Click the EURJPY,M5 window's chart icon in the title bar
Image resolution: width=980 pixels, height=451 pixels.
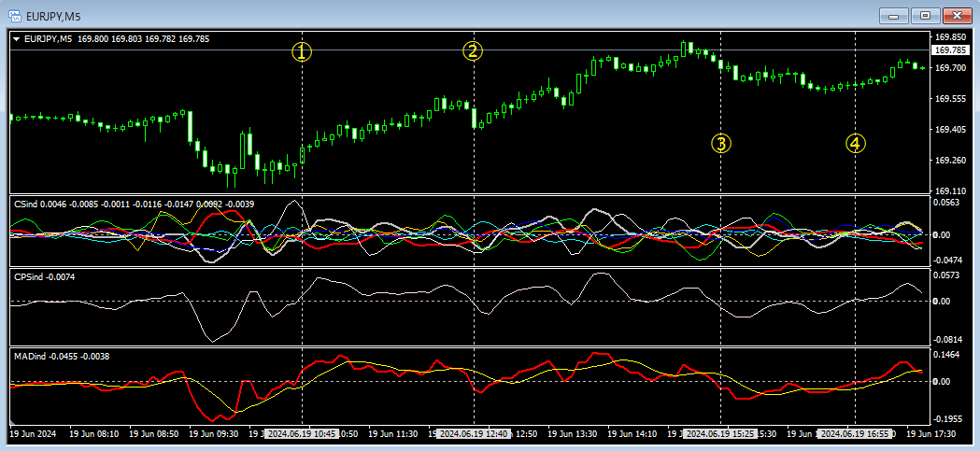[x=14, y=16]
